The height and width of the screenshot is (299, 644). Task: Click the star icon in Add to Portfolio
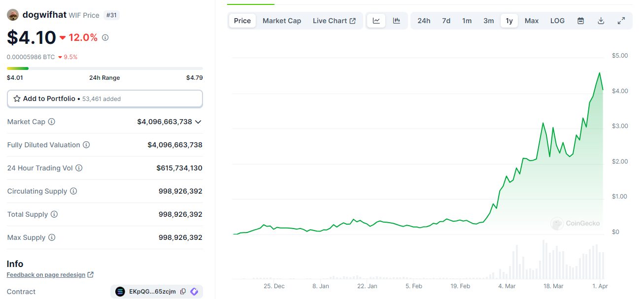17,99
